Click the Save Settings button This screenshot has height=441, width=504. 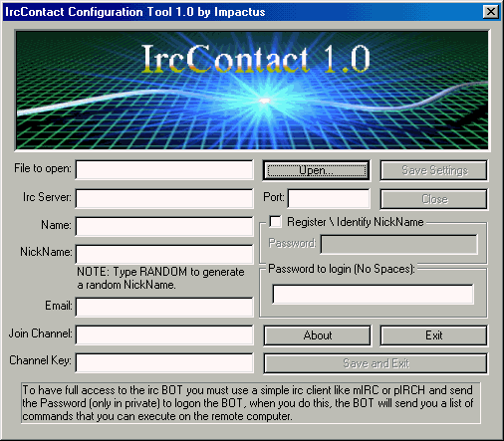[434, 170]
